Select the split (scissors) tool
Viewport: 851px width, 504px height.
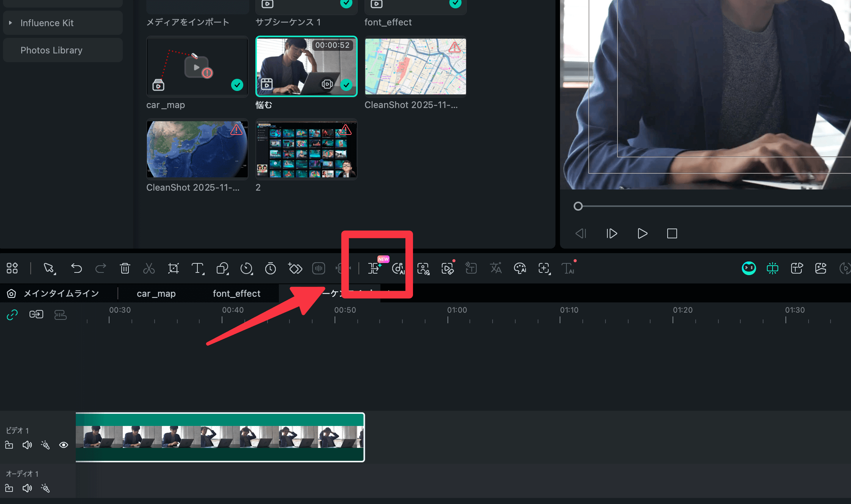(x=149, y=268)
